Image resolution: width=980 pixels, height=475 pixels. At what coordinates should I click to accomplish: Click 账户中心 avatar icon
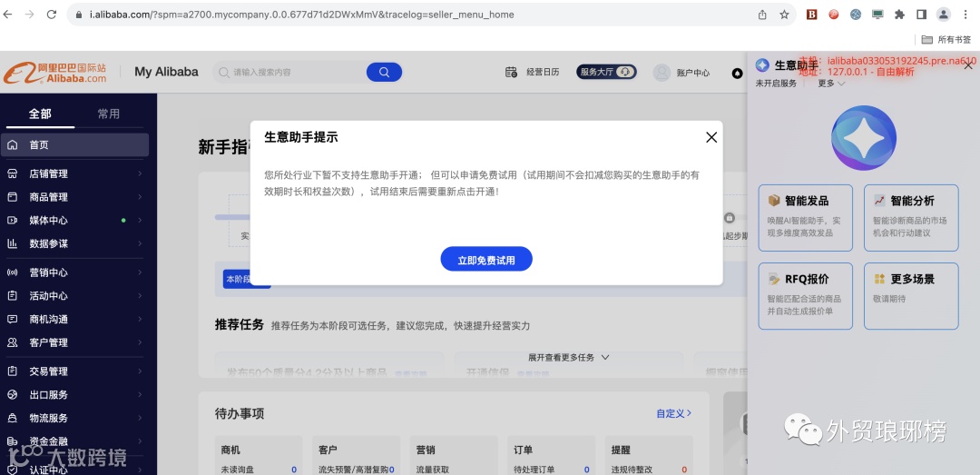pyautogui.click(x=661, y=73)
